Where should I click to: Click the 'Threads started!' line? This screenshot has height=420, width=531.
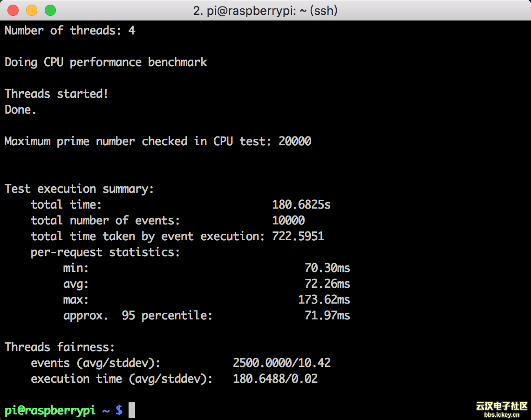click(56, 94)
